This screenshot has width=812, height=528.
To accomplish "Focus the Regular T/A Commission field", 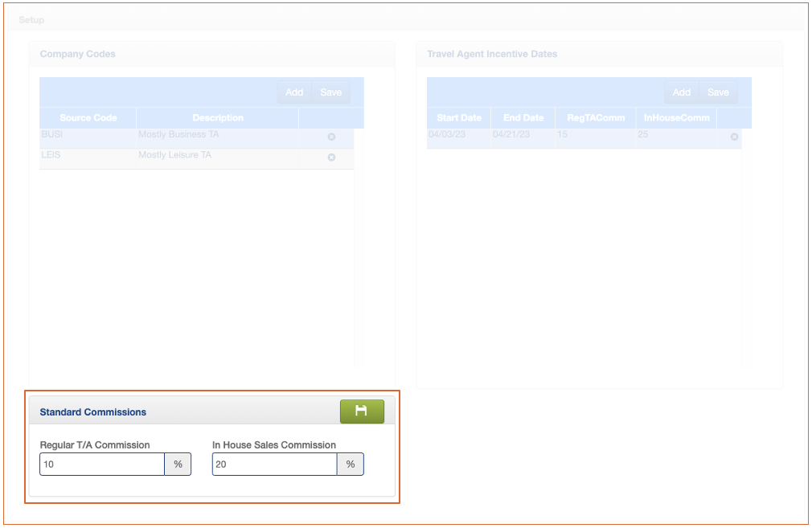I will (x=102, y=465).
